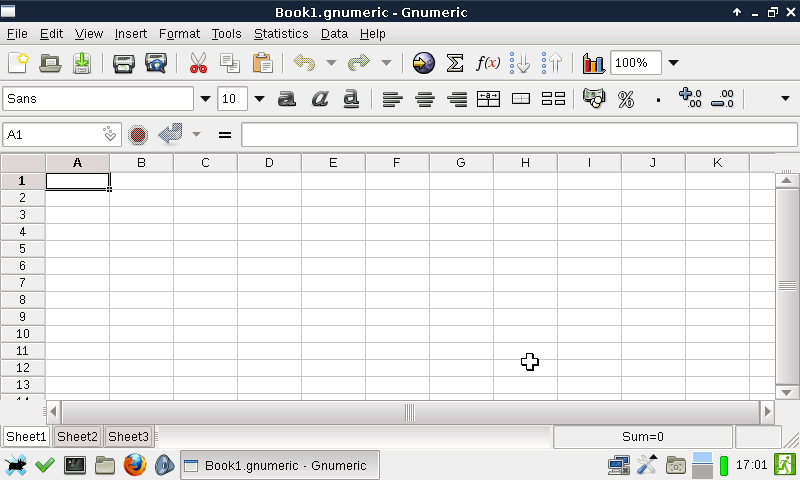Screen dimensions: 800x480
Task: Toggle bold text formatting
Action: pos(287,99)
